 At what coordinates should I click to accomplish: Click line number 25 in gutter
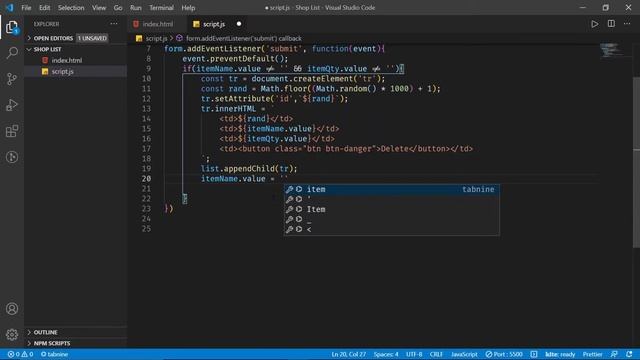pos(146,229)
